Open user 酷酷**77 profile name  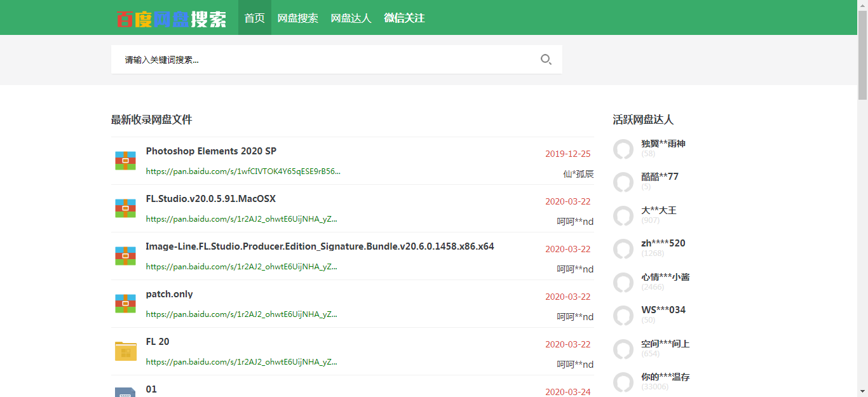pyautogui.click(x=660, y=177)
